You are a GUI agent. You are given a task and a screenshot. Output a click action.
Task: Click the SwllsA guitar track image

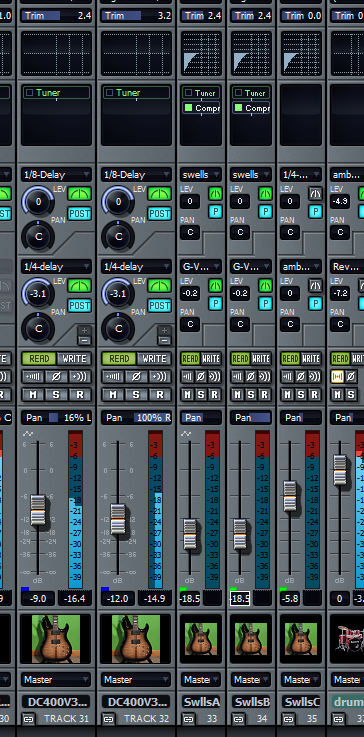[201, 639]
